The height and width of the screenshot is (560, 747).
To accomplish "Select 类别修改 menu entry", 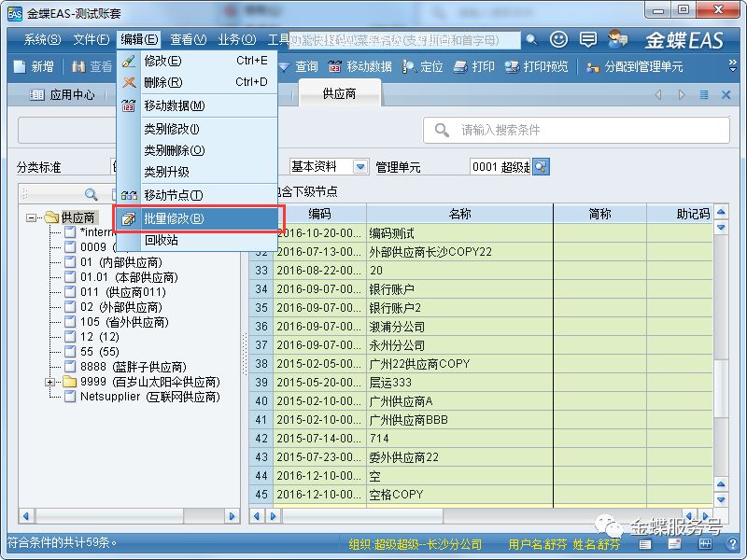I will (198, 129).
